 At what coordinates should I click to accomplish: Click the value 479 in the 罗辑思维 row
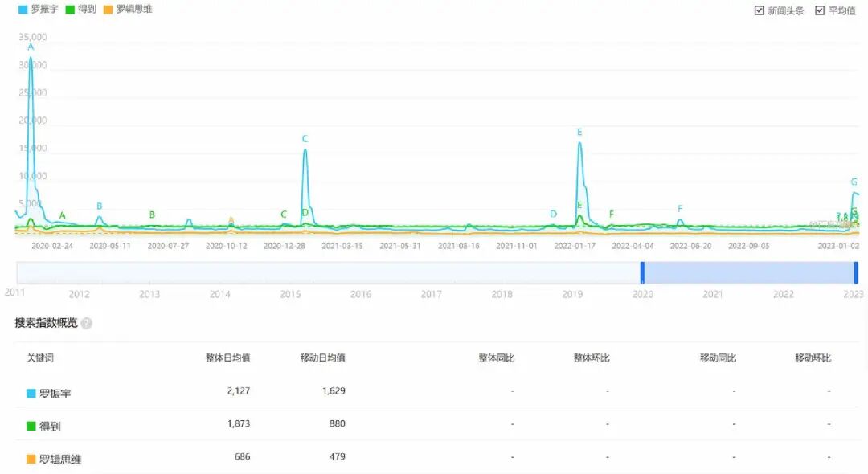click(x=337, y=457)
